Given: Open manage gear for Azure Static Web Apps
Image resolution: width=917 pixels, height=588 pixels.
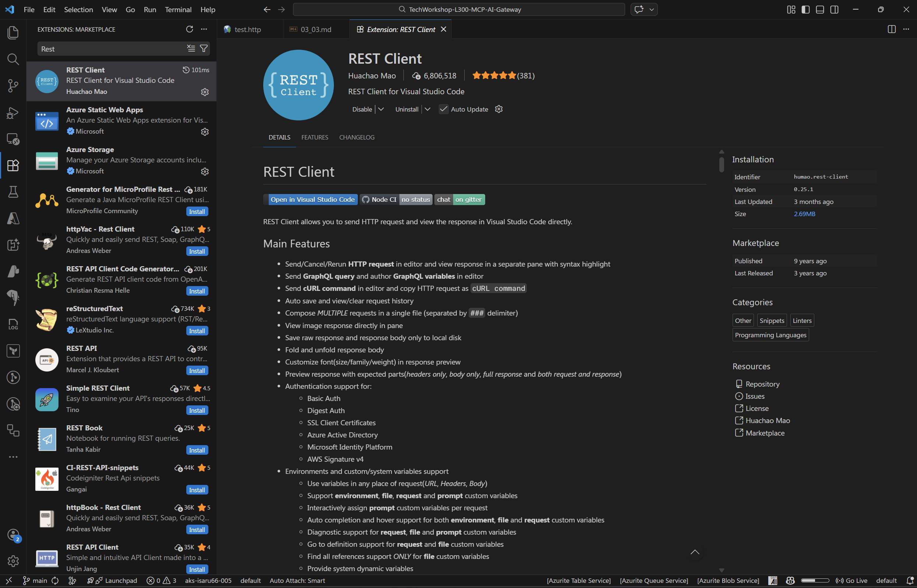Looking at the screenshot, I should [x=205, y=132].
